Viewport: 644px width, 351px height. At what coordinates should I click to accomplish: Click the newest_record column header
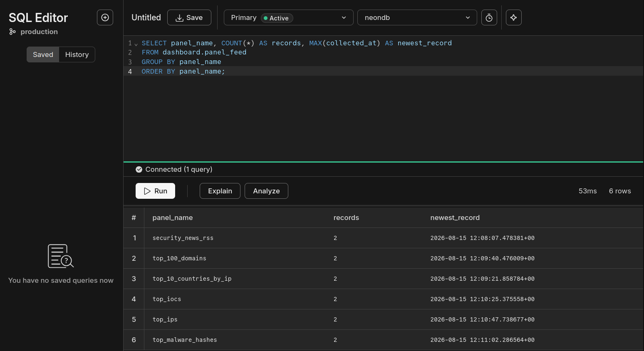coord(455,218)
